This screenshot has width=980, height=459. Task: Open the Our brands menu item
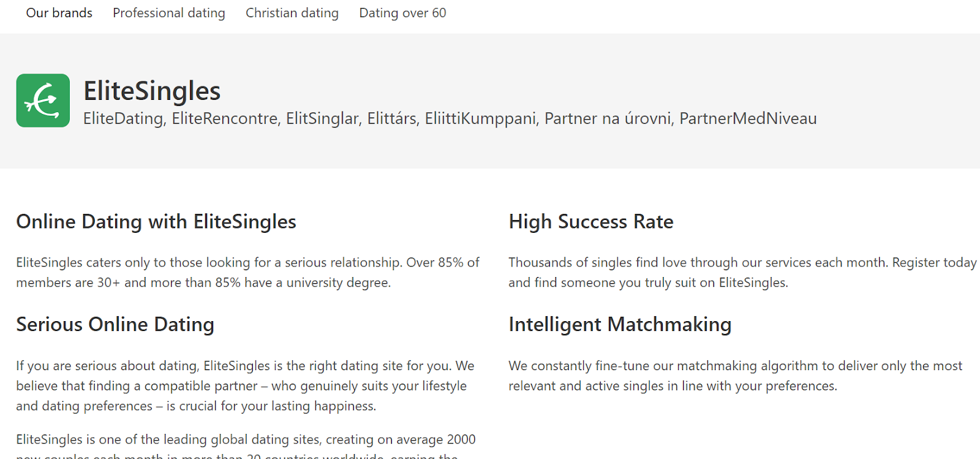pos(59,13)
